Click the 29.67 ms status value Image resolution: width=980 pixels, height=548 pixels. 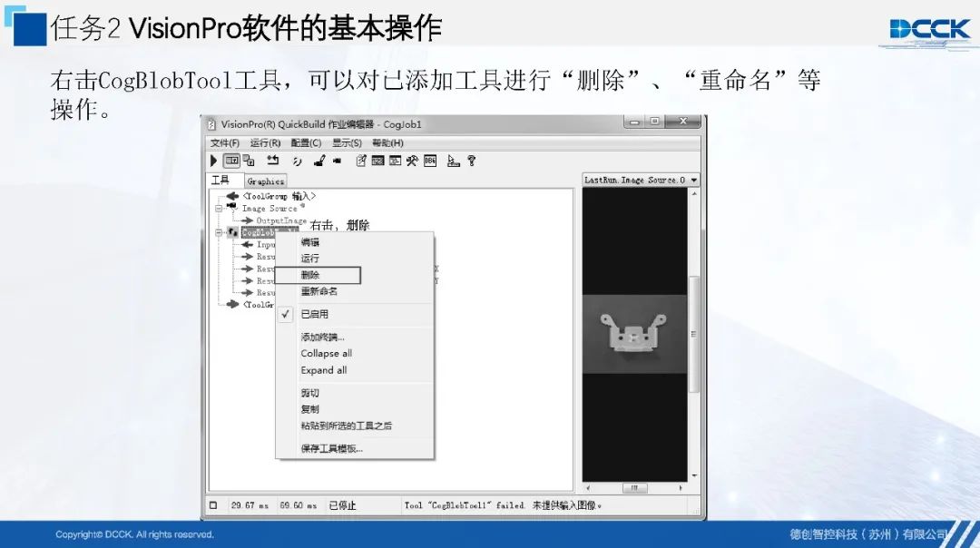click(250, 505)
